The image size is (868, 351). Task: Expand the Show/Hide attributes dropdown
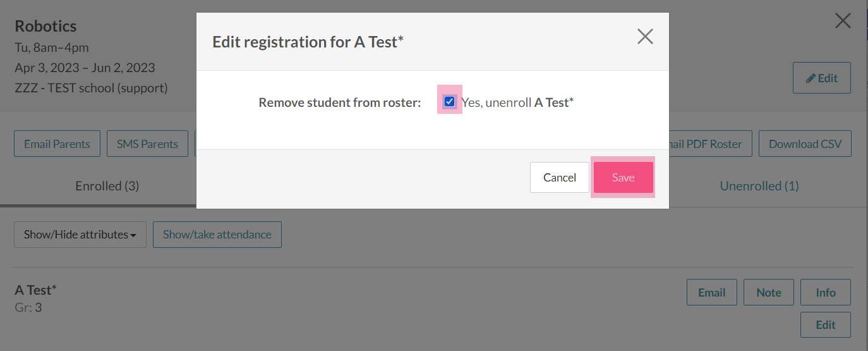coord(80,235)
